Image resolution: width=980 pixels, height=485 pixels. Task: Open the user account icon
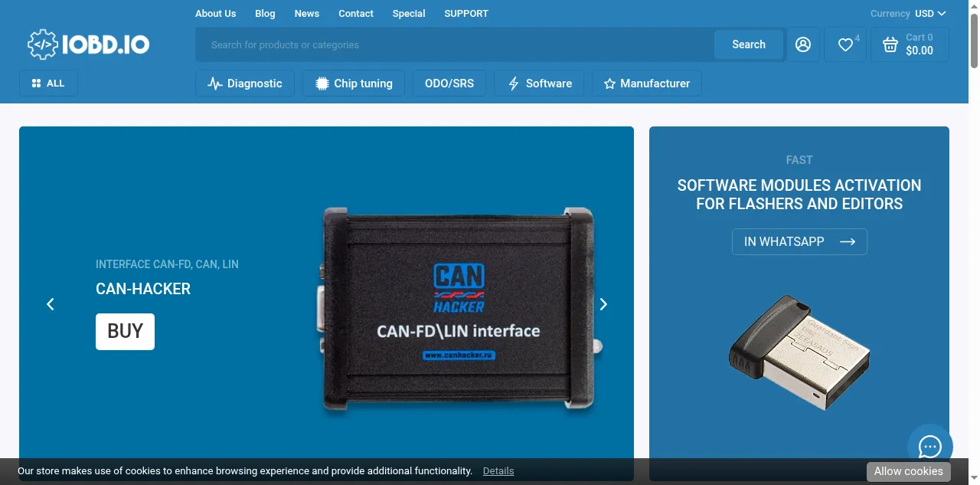803,44
